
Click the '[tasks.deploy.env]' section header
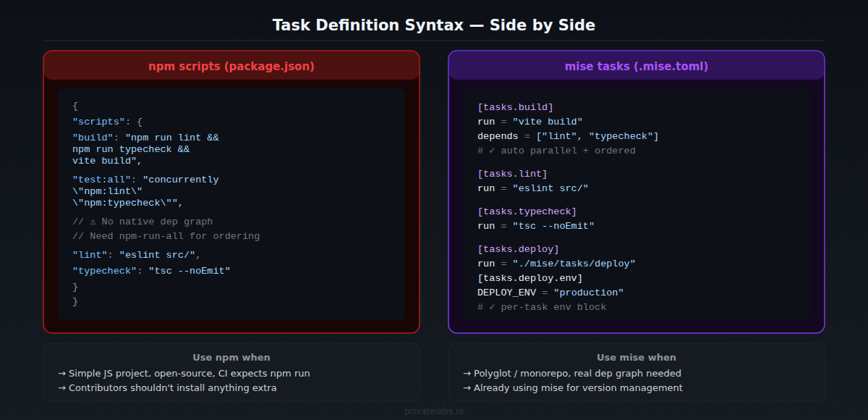[529, 278]
